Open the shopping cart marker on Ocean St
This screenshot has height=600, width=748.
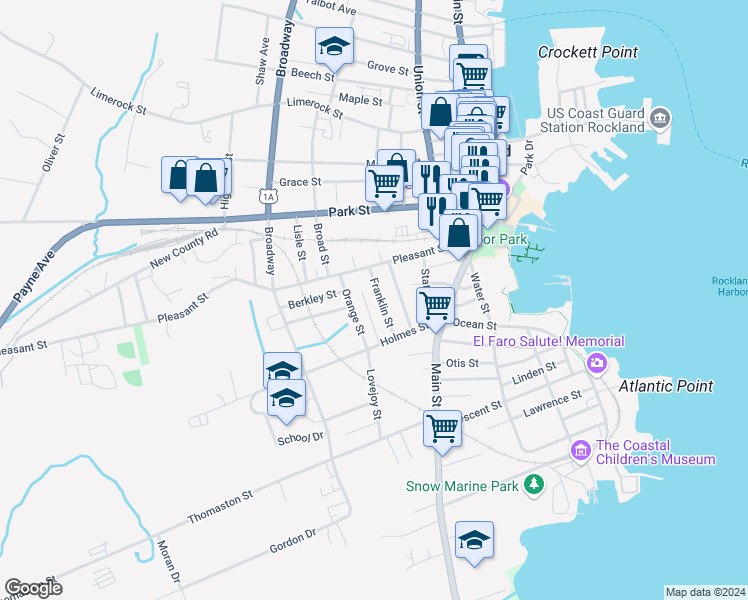(x=435, y=305)
